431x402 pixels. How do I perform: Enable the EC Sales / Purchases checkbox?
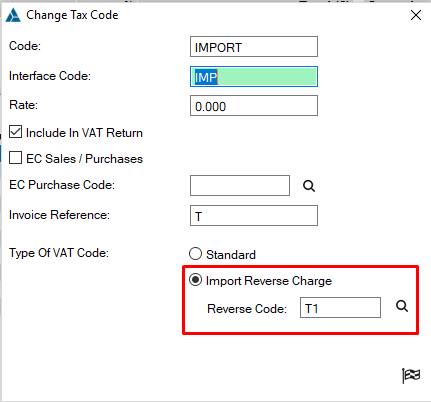pyautogui.click(x=15, y=158)
